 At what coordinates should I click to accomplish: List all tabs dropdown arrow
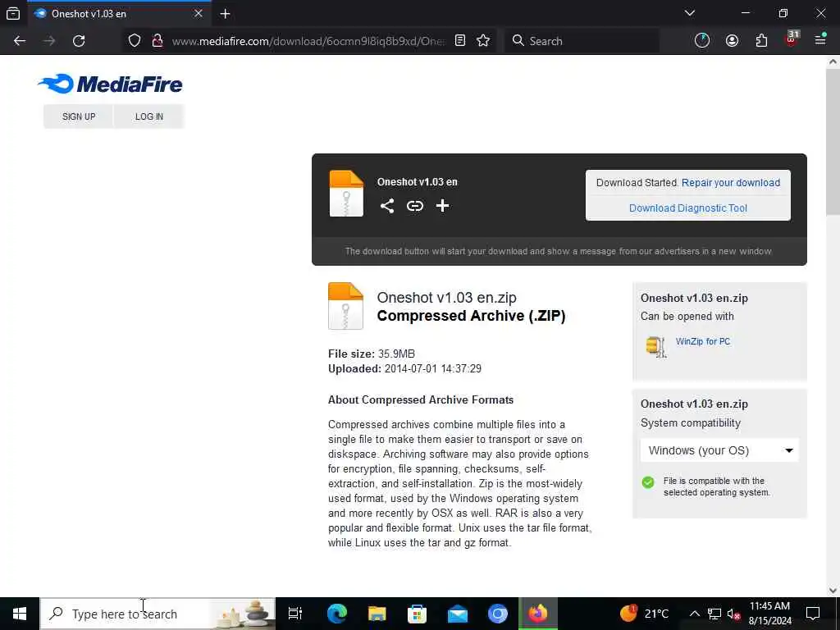coord(690,13)
